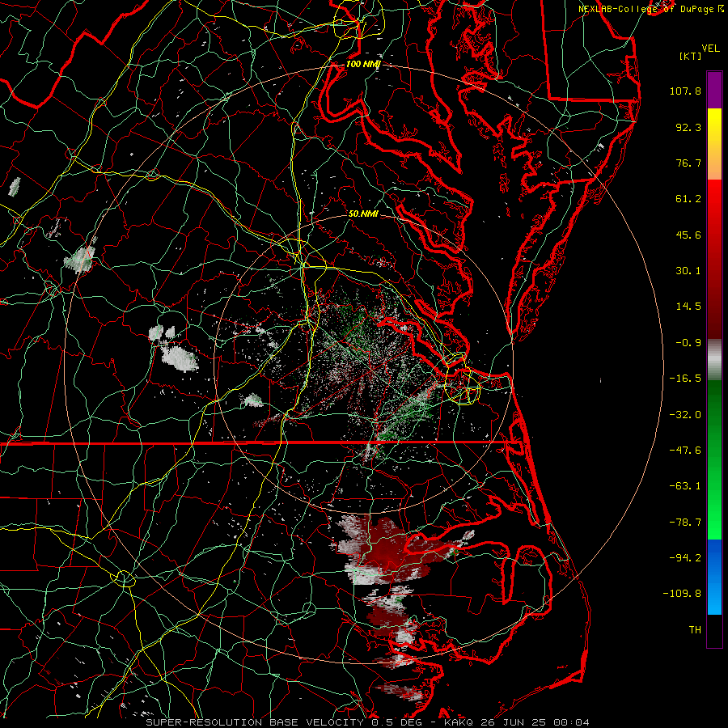Click the -0.9 value on velocity scale
The image size is (728, 728).
(688, 343)
